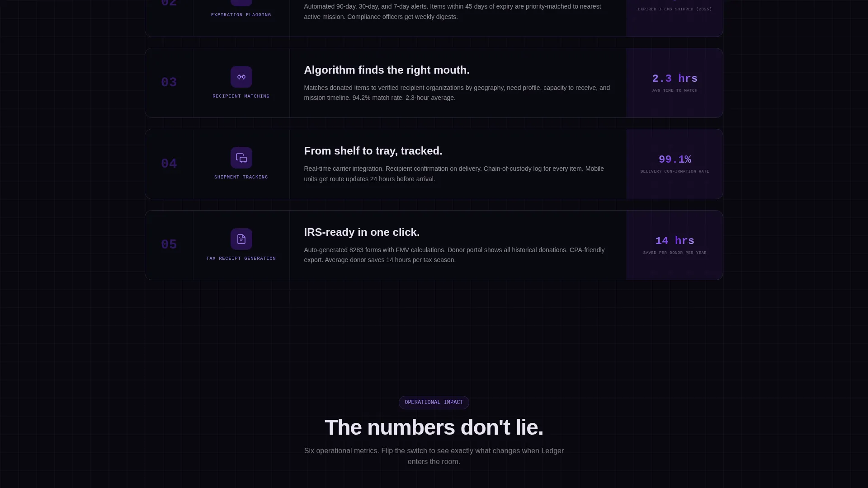Click 'The numbers don't lie.' headline
Viewport: 868px width, 488px height.
(x=434, y=427)
